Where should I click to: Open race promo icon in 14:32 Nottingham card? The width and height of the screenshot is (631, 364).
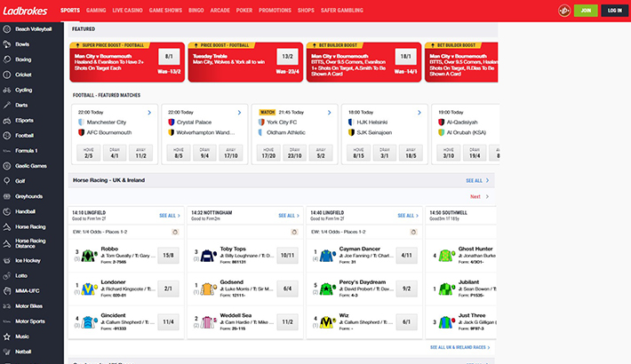coord(294,232)
